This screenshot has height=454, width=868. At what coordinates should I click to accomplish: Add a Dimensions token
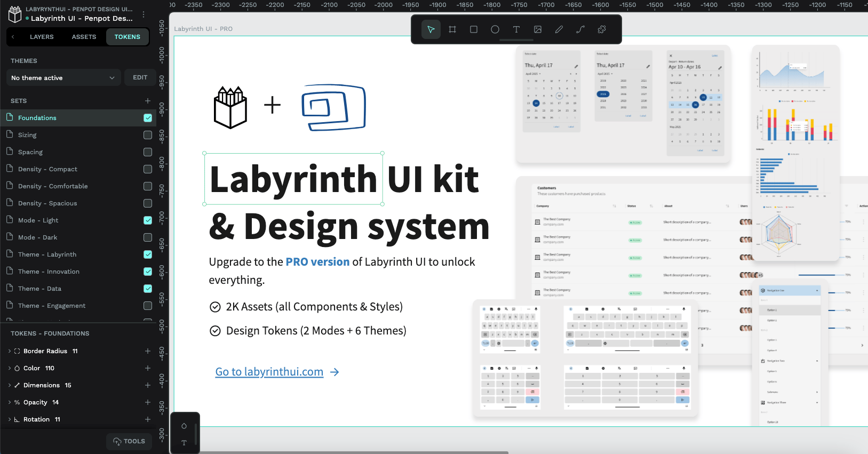point(148,385)
